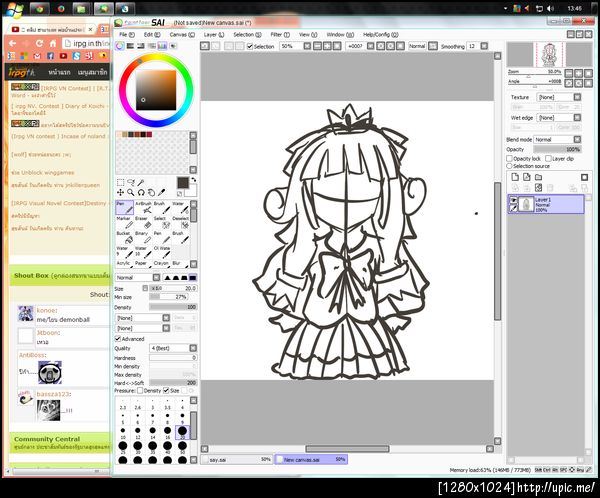Screen dimensions: 600x498
Task: Show the swatches panel icon
Action: coord(162,46)
